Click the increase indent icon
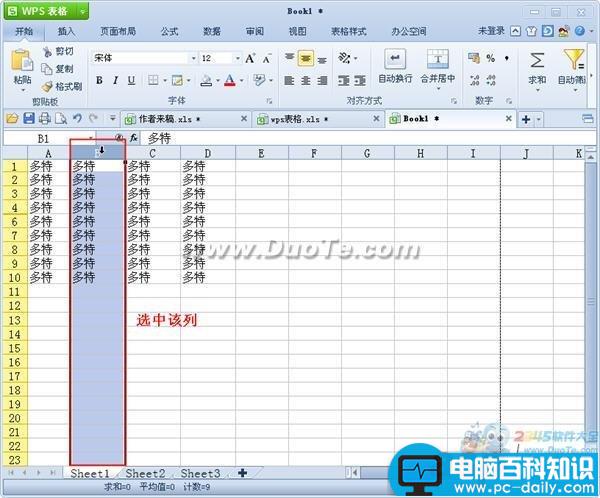The height and width of the screenshot is (498, 600). [360, 80]
